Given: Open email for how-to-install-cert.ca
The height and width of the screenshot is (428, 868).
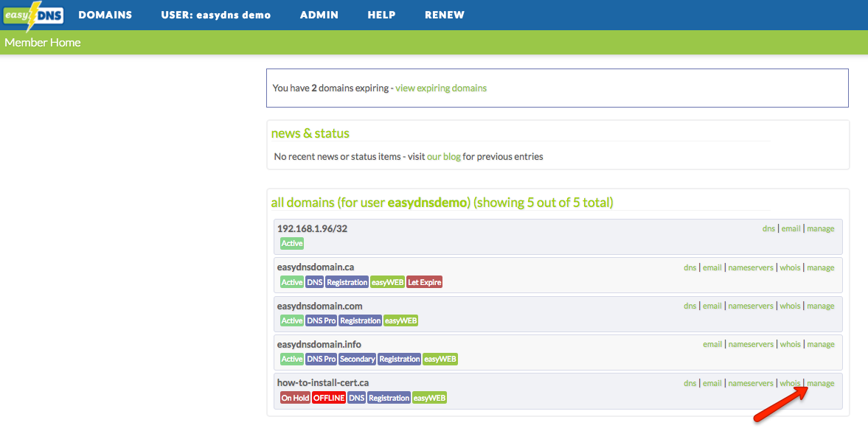Looking at the screenshot, I should 712,383.
